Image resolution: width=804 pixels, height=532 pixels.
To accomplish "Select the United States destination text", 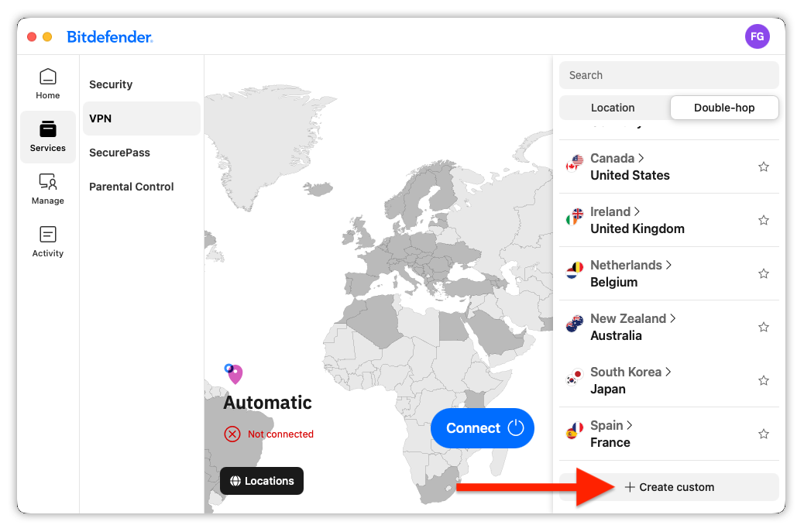I will [630, 175].
